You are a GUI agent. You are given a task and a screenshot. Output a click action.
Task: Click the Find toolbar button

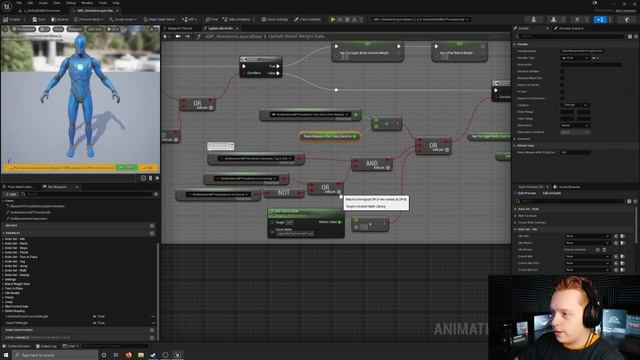[x=211, y=19]
